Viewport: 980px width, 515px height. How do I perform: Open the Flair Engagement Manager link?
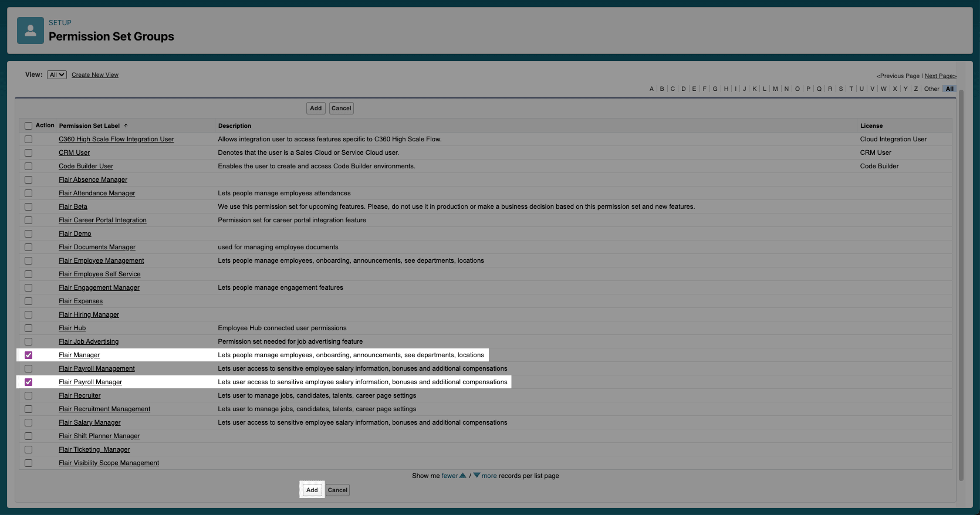point(99,287)
